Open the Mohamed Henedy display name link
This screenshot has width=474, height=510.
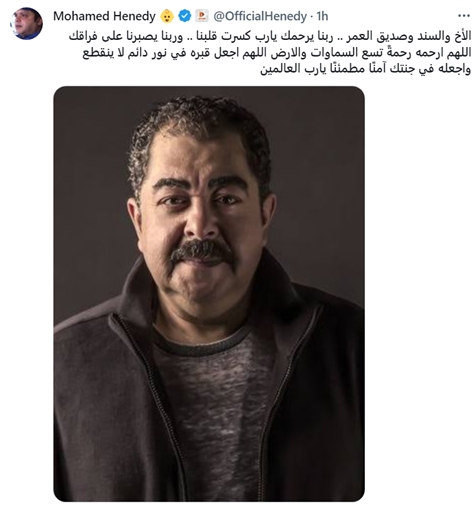104,16
